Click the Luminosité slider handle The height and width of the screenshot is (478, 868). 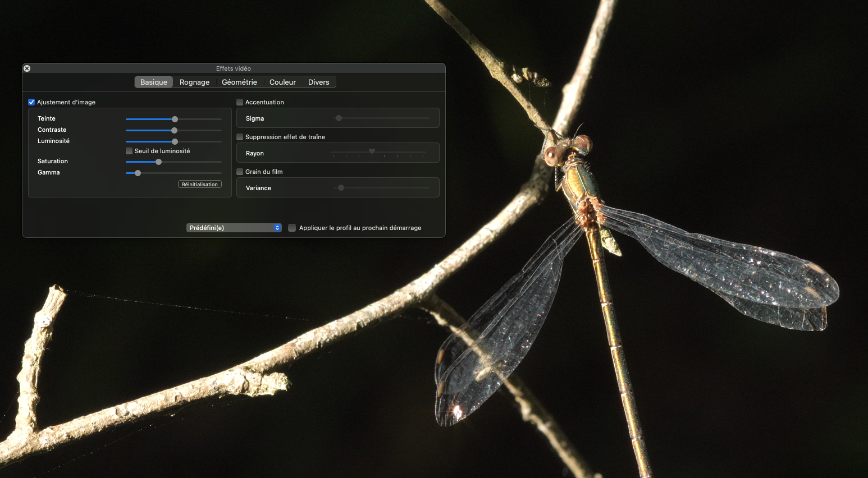pos(175,141)
